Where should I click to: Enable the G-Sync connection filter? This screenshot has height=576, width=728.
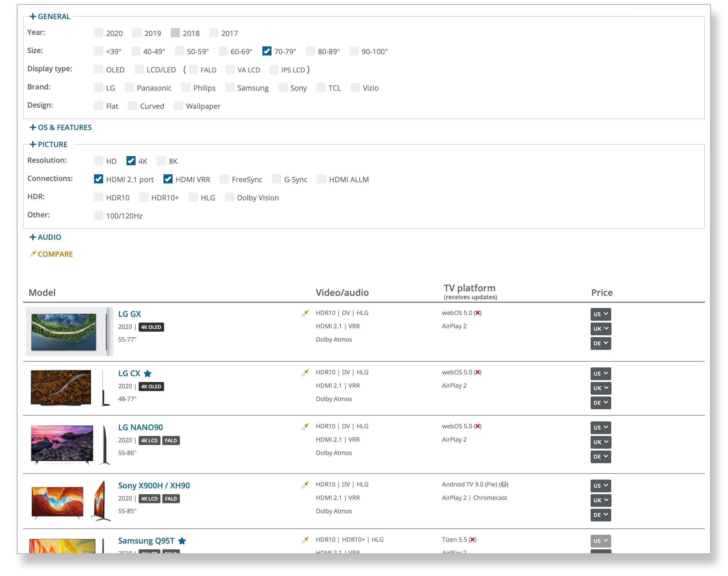277,179
